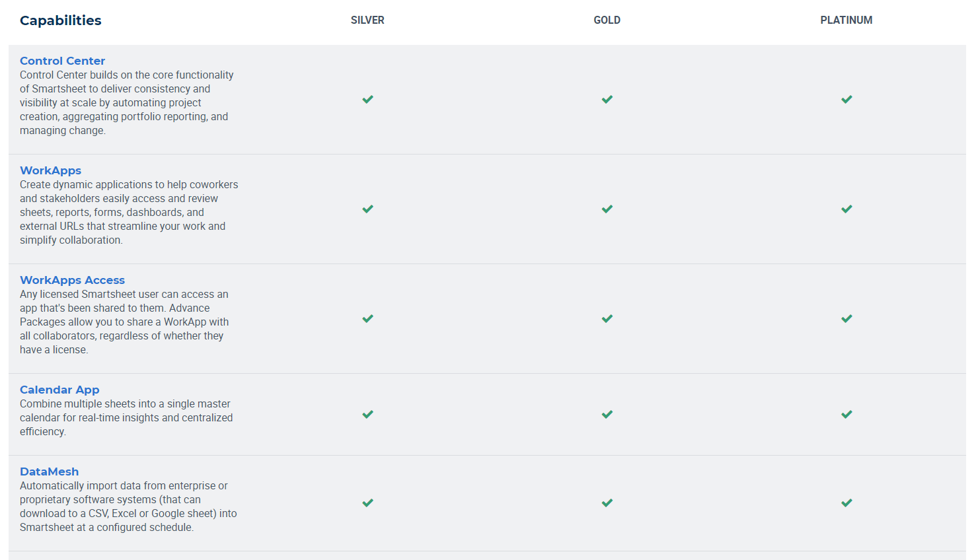Viewport: 980px width, 560px height.
Task: Expand the DataMesh capability row
Action: click(49, 471)
